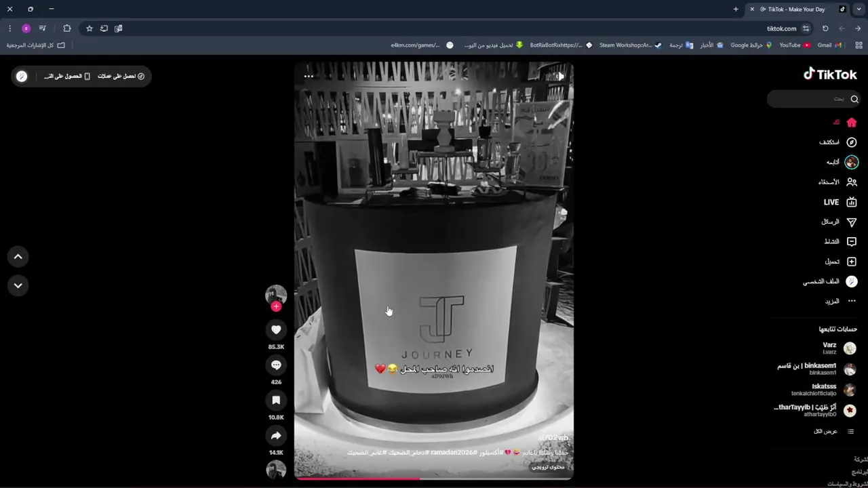This screenshot has width=868, height=488.
Task: Open the video's three-dot options menu
Action: point(309,76)
